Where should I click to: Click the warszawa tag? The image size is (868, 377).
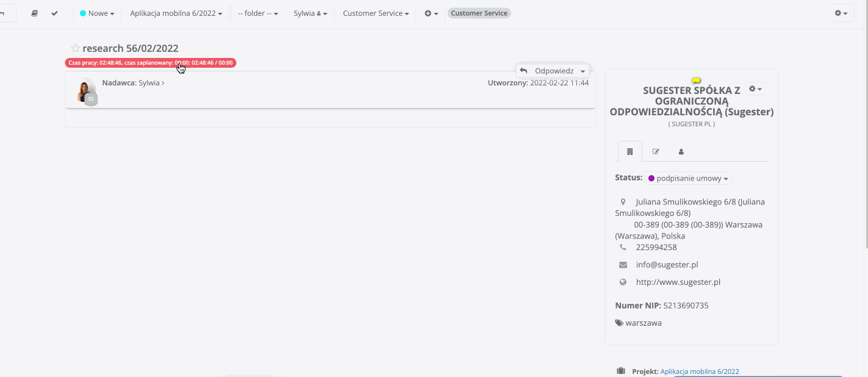tap(644, 323)
